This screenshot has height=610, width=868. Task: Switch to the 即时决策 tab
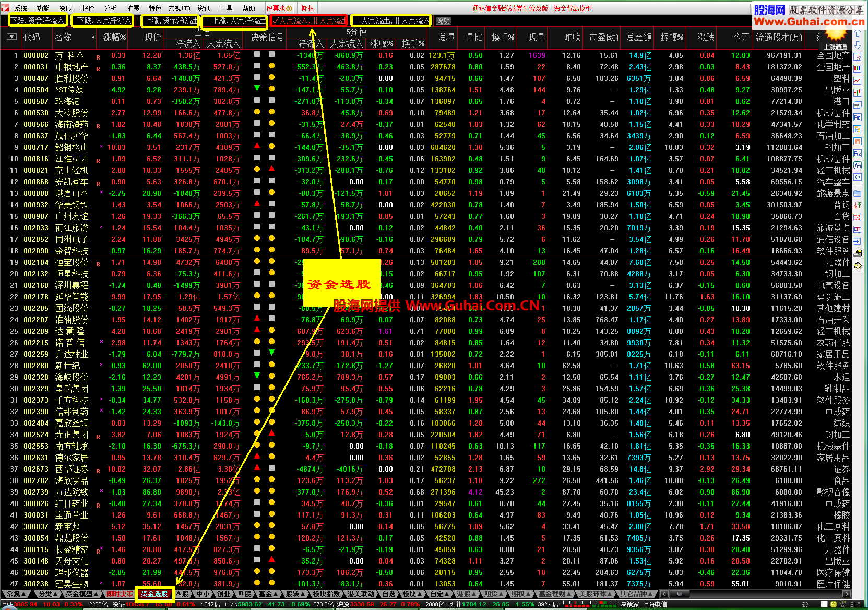coord(120,594)
